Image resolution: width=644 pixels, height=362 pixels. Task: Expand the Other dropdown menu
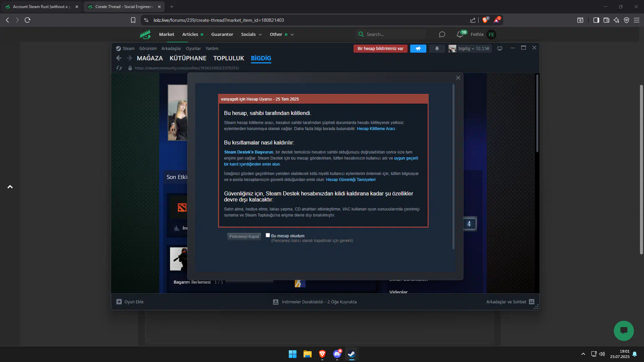[x=282, y=34]
